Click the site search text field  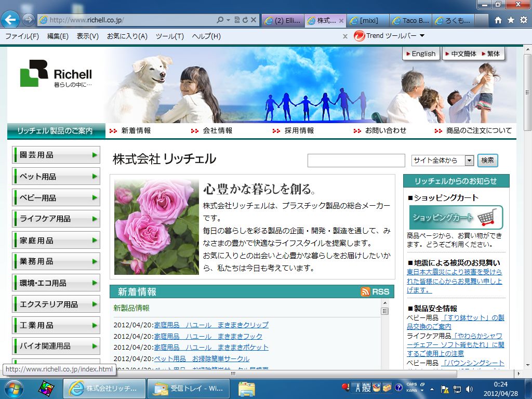click(356, 161)
